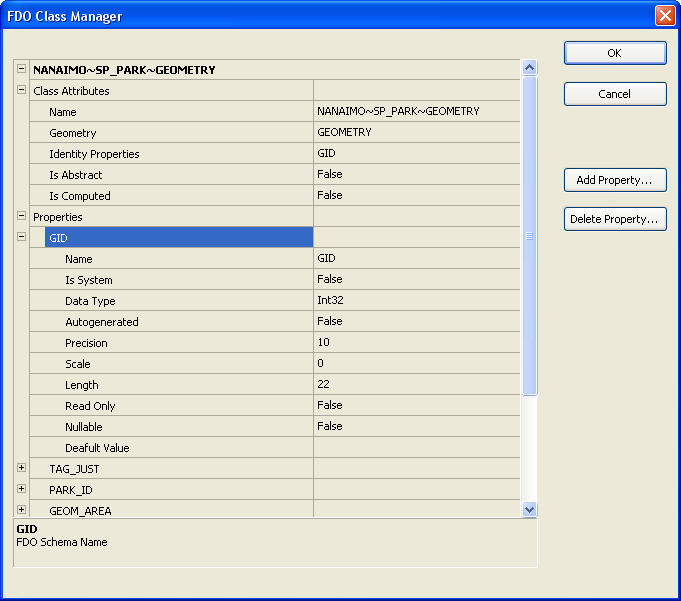681x601 pixels.
Task: Select the Autogenerated label
Action: pyautogui.click(x=102, y=322)
